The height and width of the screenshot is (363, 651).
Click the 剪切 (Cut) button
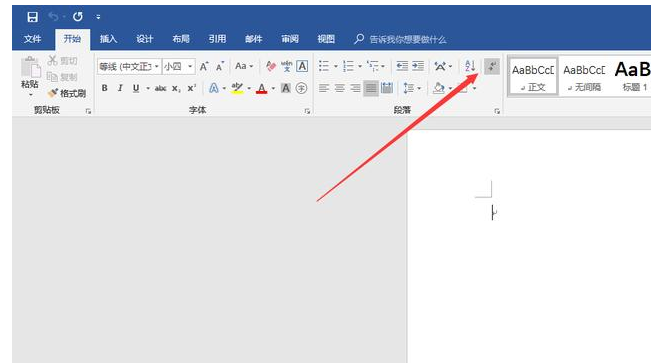(63, 61)
